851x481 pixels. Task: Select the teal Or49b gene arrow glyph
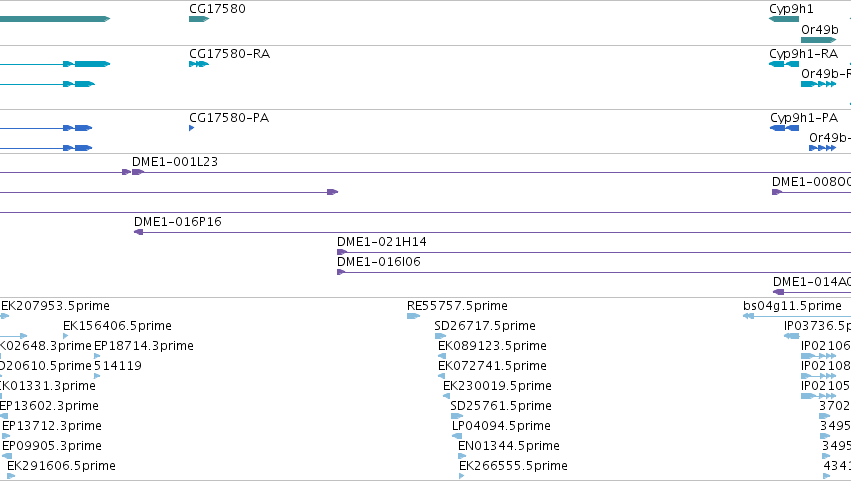pos(818,40)
